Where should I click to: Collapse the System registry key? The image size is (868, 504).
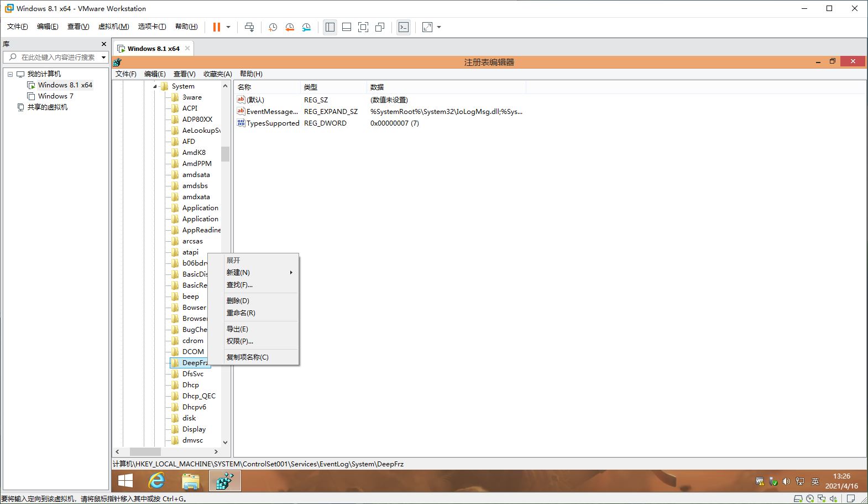155,86
